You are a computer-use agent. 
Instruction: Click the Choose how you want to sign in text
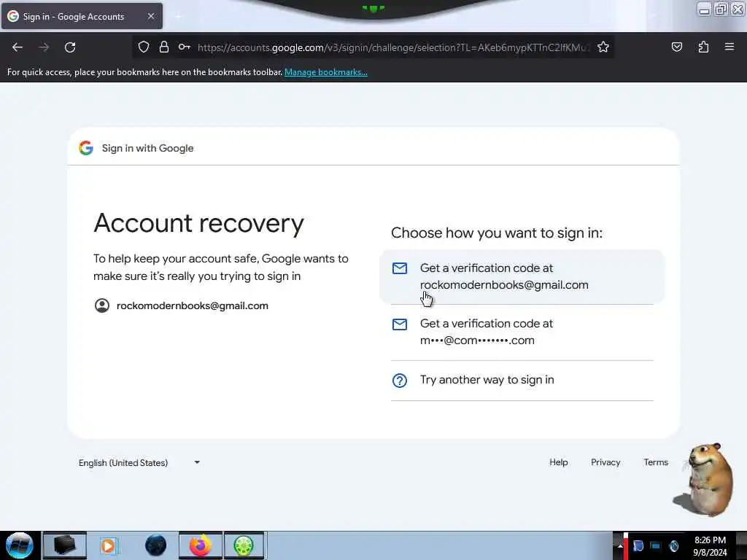click(x=497, y=233)
